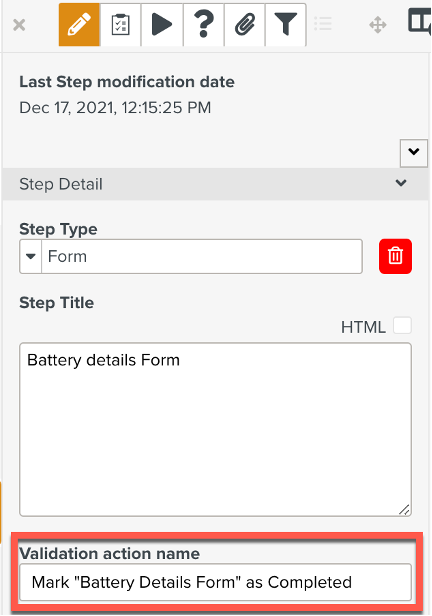The height and width of the screenshot is (616, 432).
Task: Delete the step with red trash button
Action: [x=395, y=256]
